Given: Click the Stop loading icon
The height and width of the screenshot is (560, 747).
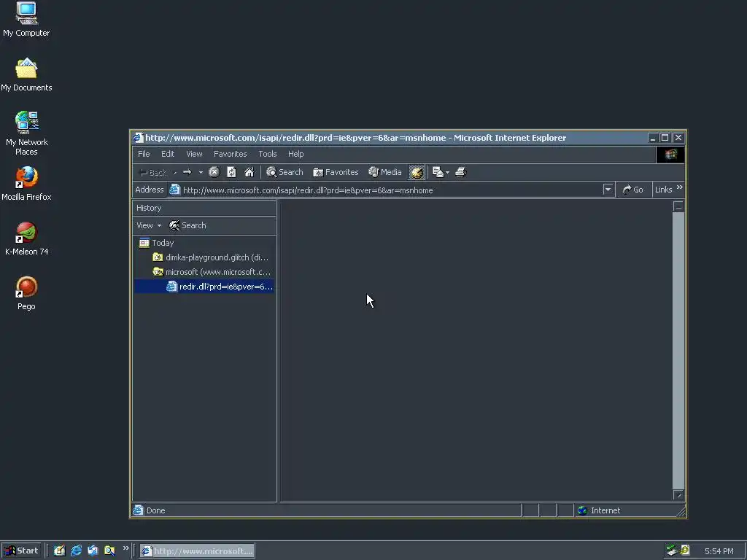Looking at the screenshot, I should tap(214, 172).
